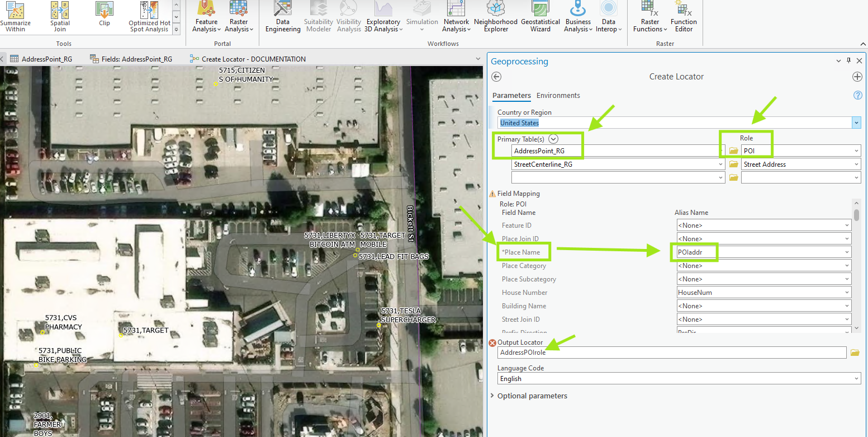Open the Suitability Modeler
This screenshot has width=868, height=437.
coord(319,17)
